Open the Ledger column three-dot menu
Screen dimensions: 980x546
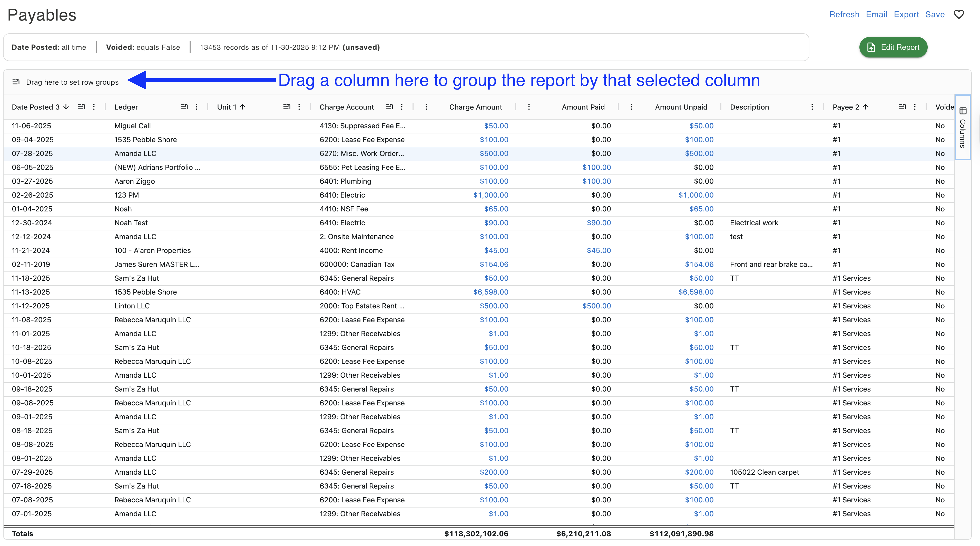[196, 107]
